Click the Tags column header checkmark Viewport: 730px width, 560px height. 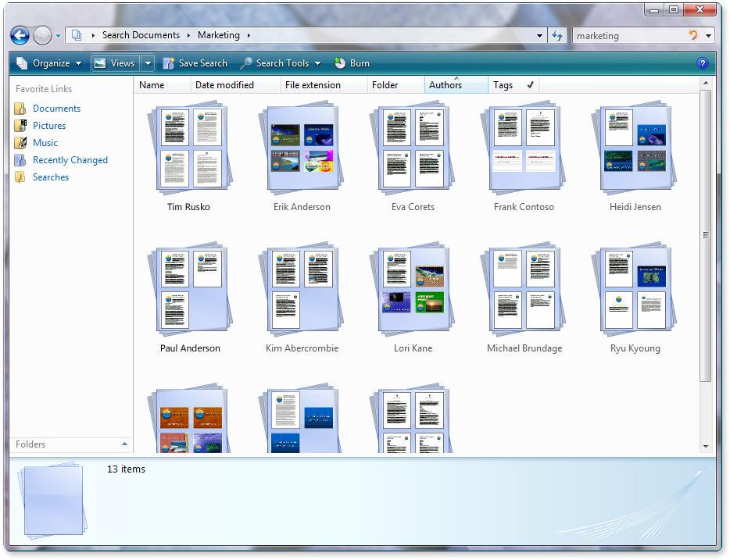point(530,85)
